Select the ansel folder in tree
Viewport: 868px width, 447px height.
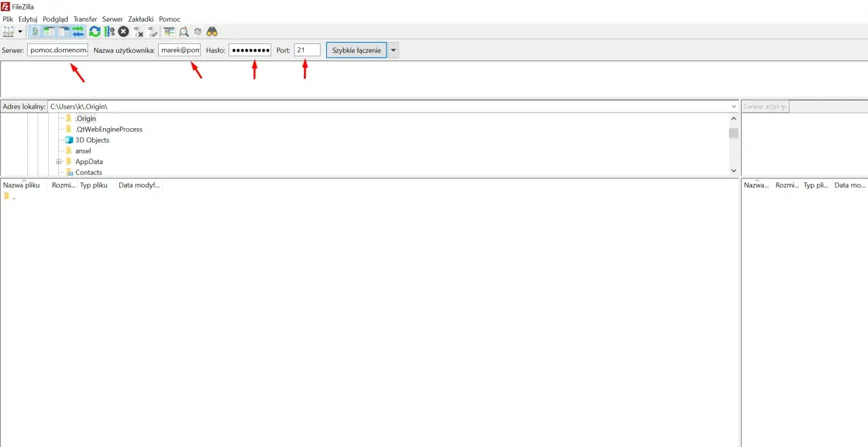pos(83,151)
